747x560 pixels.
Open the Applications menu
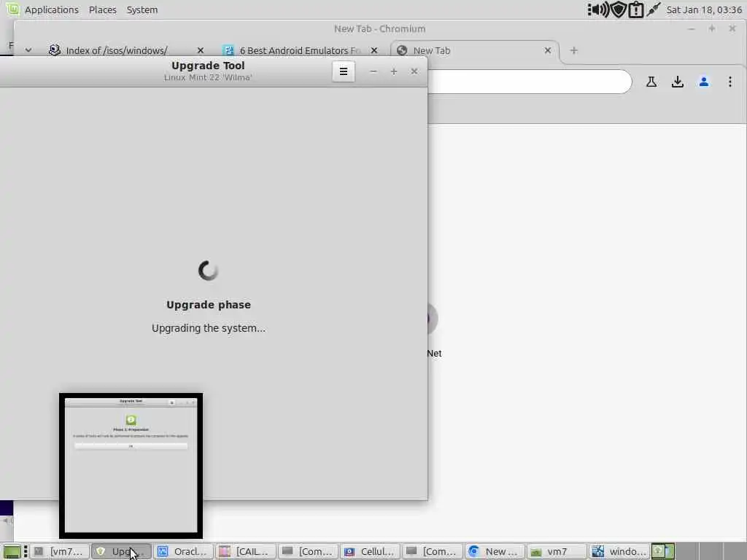pyautogui.click(x=52, y=9)
